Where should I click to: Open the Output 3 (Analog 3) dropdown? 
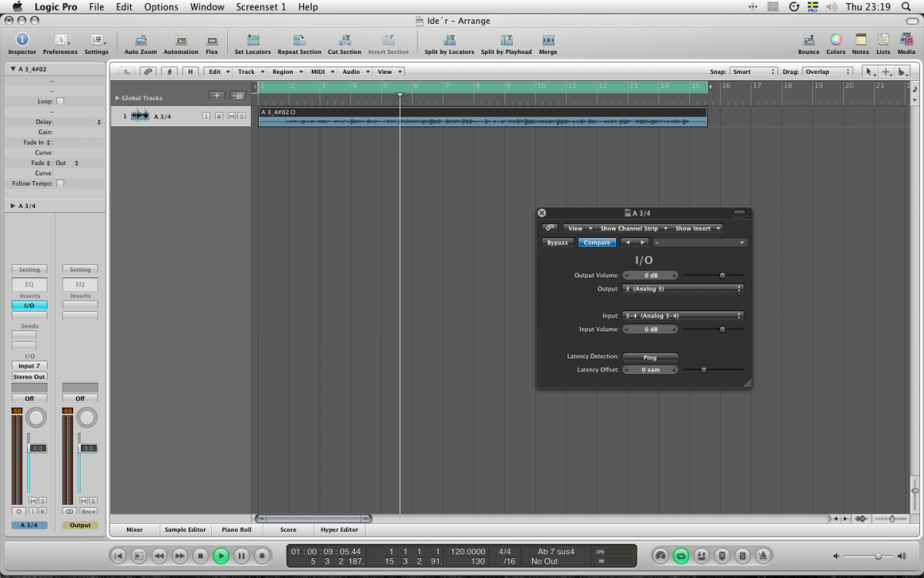tap(682, 289)
